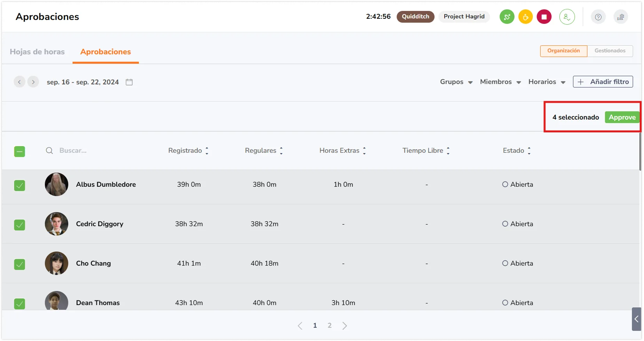Select the Aprobaciones tab
Screen dimensions: 644x341
(x=106, y=52)
